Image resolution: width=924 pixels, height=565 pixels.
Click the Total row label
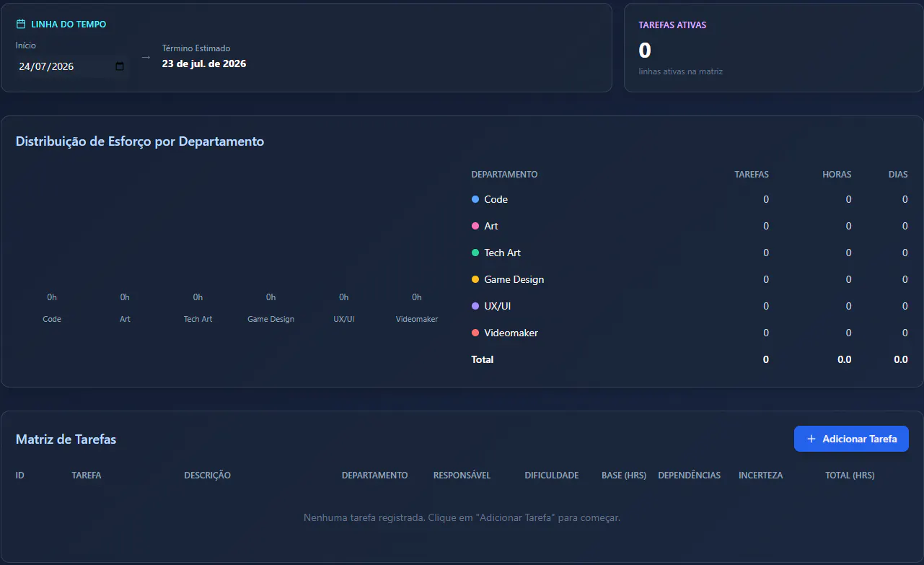483,359
